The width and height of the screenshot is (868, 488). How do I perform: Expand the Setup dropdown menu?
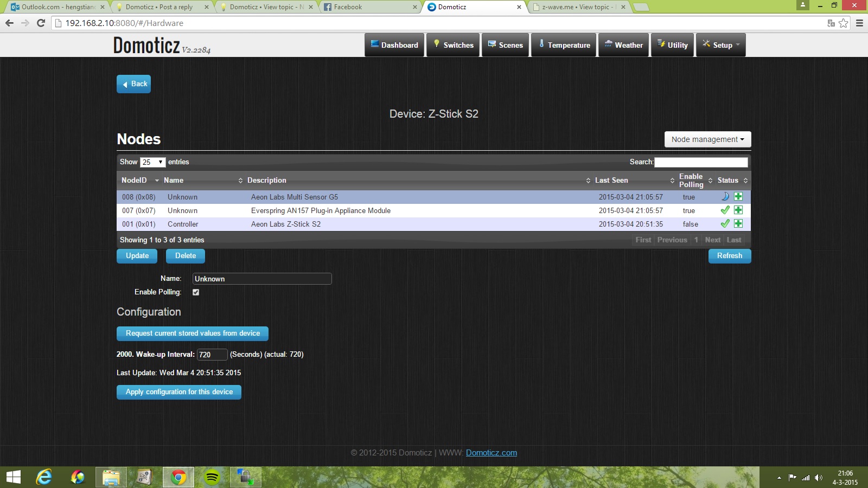pyautogui.click(x=721, y=45)
